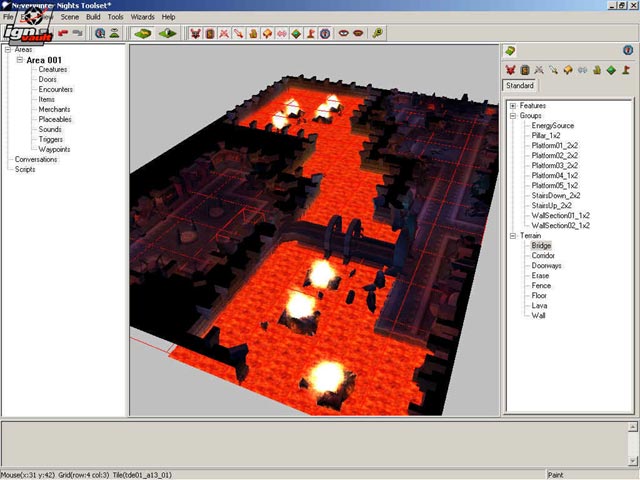The height and width of the screenshot is (480, 640).
Task: Open the Wizards menu
Action: tap(143, 17)
